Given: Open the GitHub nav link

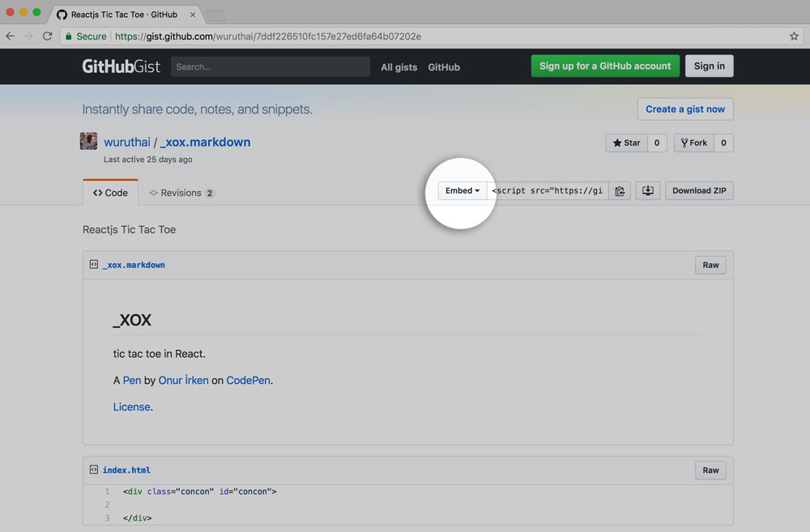Looking at the screenshot, I should tap(444, 67).
